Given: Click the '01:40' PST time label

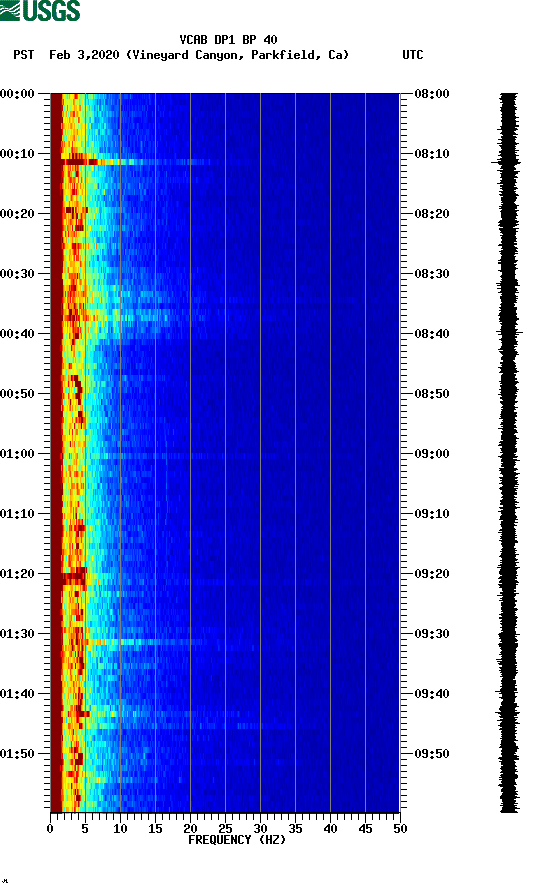Looking at the screenshot, I should (x=17, y=694).
